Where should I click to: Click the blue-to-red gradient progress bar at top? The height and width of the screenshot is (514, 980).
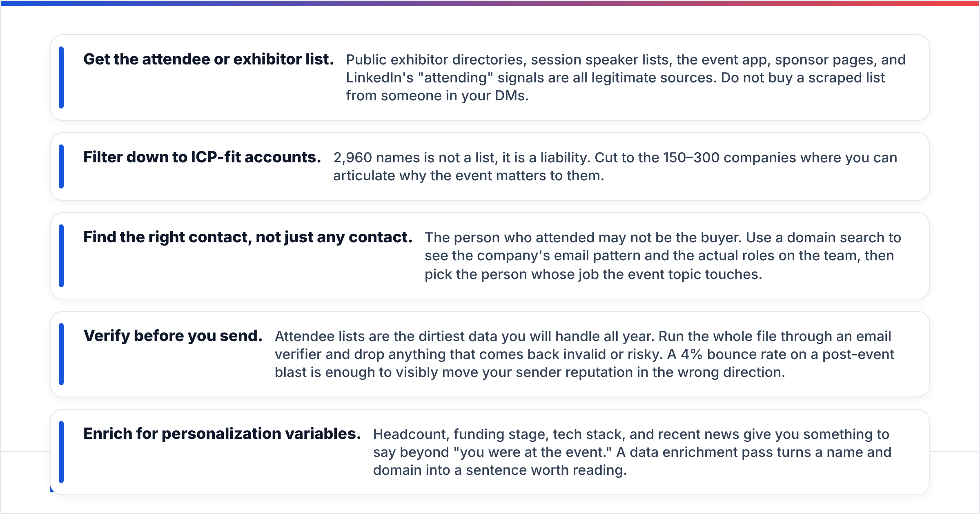490,3
